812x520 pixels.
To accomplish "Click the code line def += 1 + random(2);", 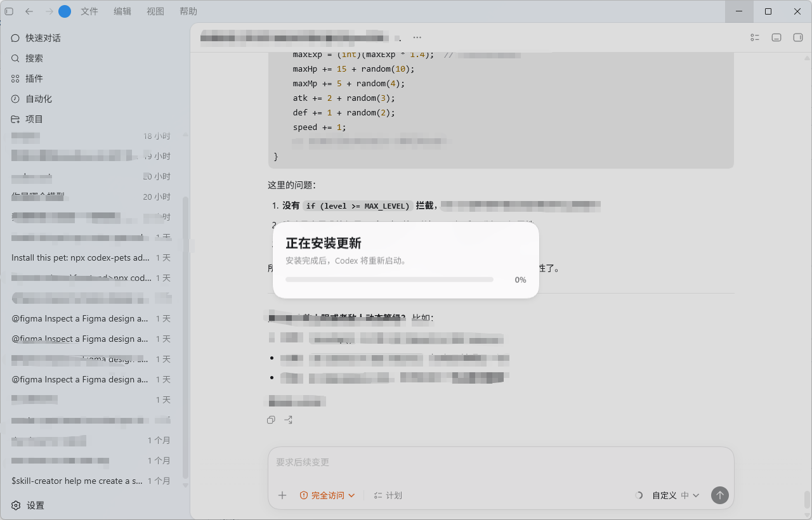I will (344, 112).
